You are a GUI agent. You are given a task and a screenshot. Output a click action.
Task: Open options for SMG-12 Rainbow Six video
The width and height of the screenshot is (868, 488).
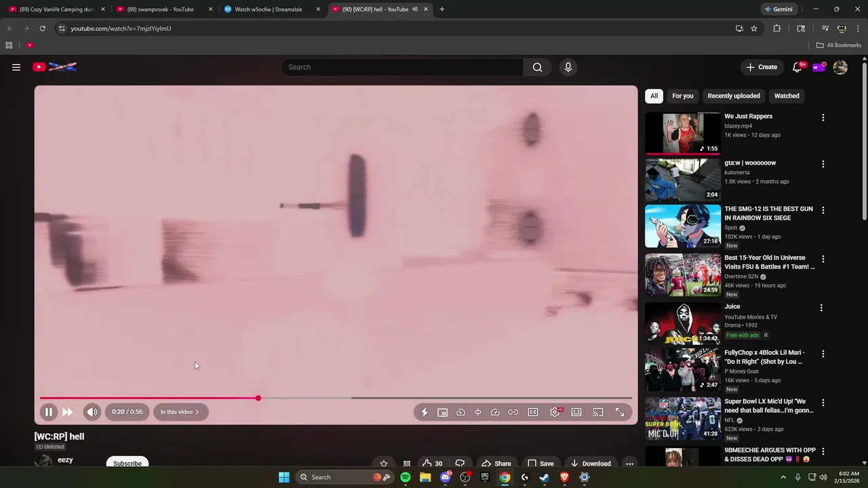click(823, 210)
